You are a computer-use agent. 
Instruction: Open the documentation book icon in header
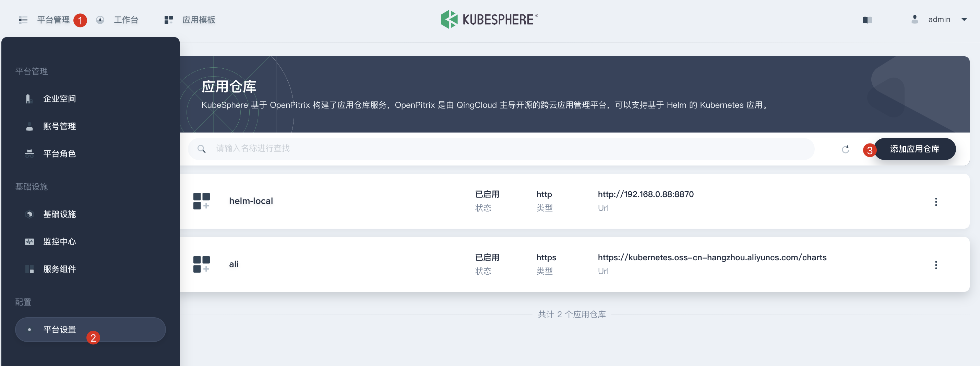click(x=868, y=20)
